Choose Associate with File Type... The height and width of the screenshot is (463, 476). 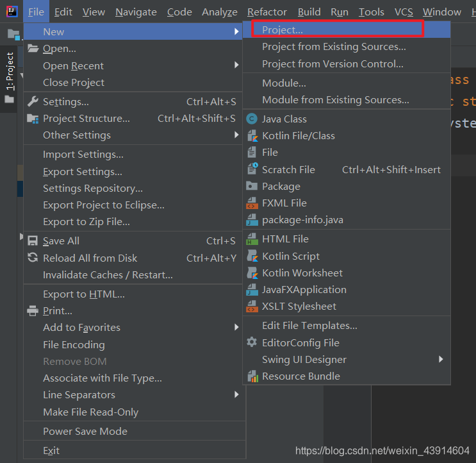coord(133,378)
